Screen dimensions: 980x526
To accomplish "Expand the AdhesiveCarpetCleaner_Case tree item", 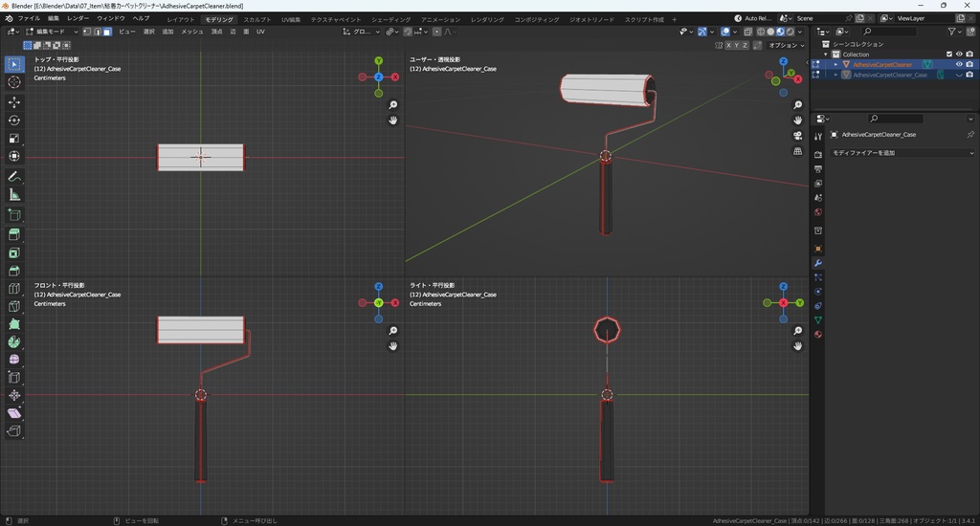I will 835,75.
